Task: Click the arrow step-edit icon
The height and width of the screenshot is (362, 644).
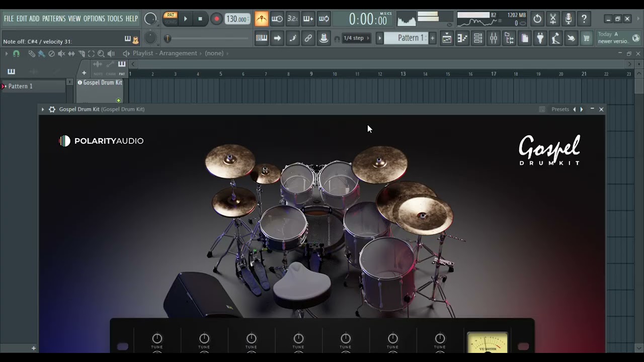Action: click(x=277, y=38)
